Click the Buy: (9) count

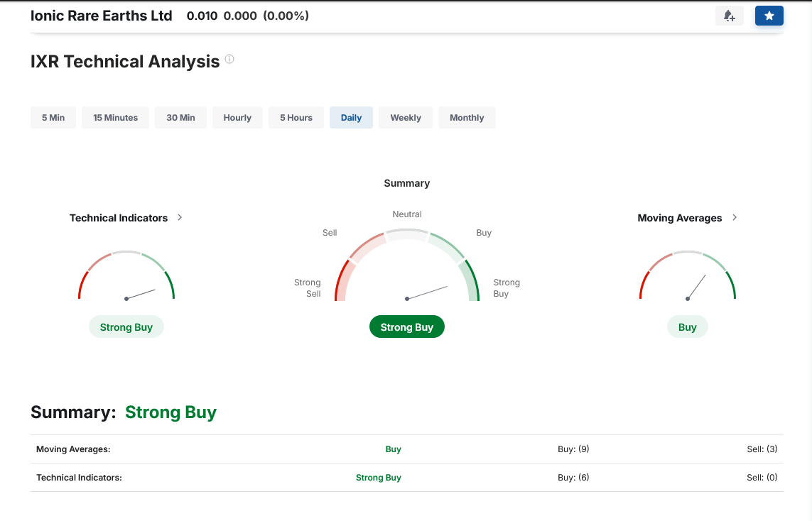pos(573,449)
